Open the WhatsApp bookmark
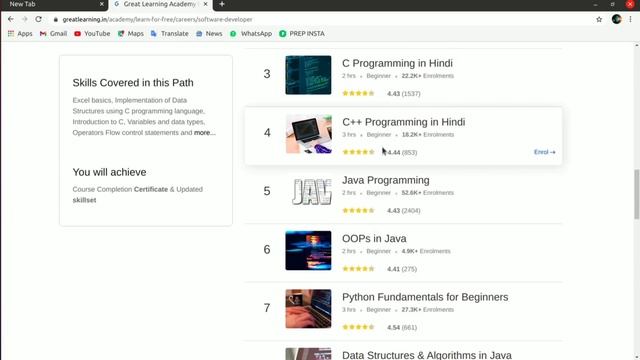The image size is (640, 360). click(x=251, y=33)
